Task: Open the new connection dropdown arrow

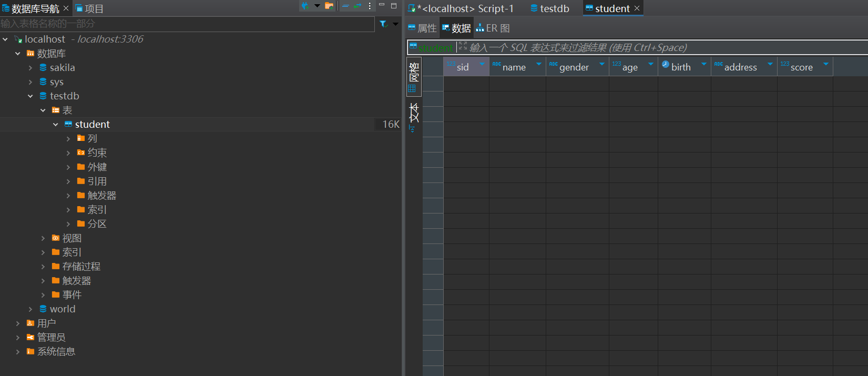Action: [x=317, y=6]
